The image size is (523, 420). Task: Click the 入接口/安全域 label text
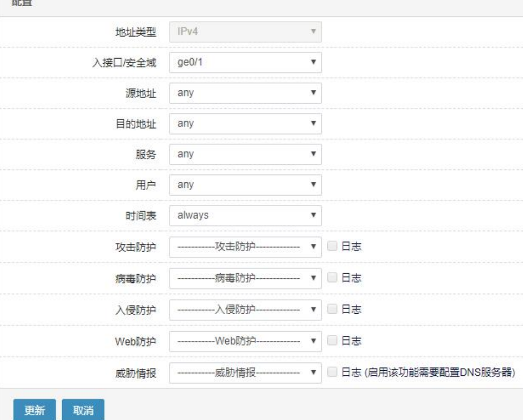click(x=124, y=63)
